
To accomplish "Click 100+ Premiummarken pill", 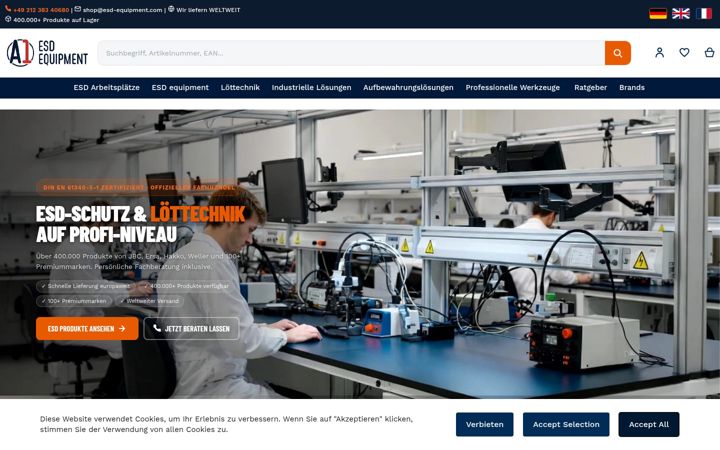I will 74,301.
